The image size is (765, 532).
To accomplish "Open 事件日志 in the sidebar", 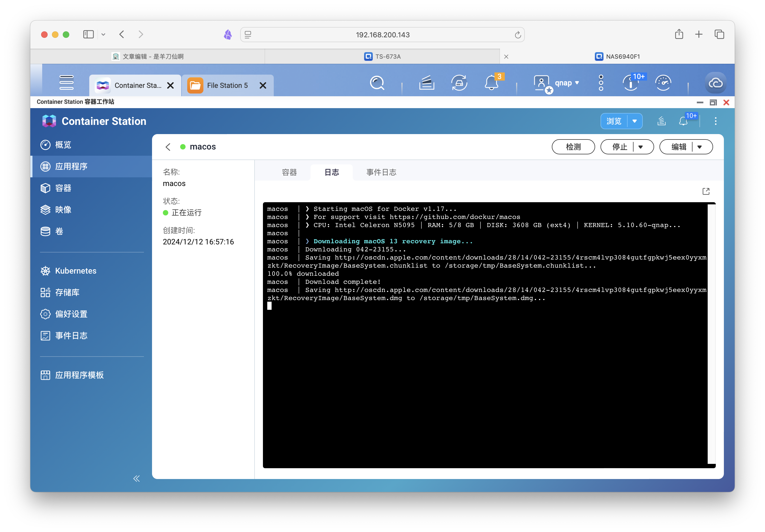I will pos(91,335).
